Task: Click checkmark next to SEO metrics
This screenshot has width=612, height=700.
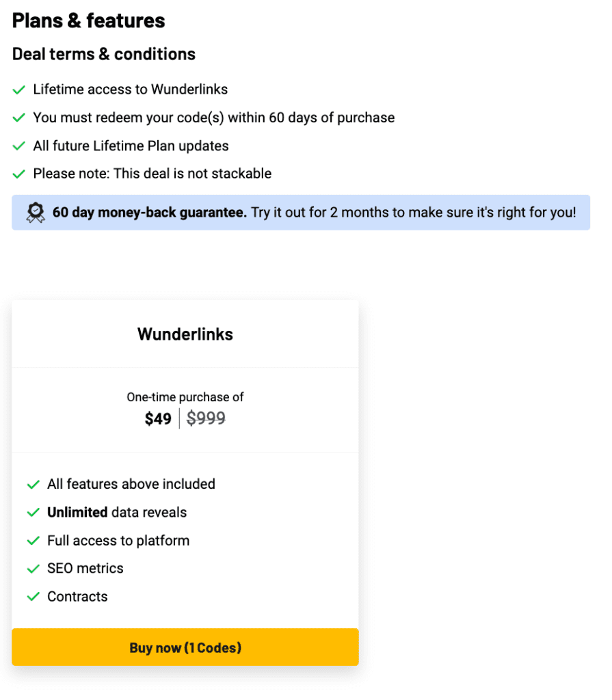Action: pos(34,569)
